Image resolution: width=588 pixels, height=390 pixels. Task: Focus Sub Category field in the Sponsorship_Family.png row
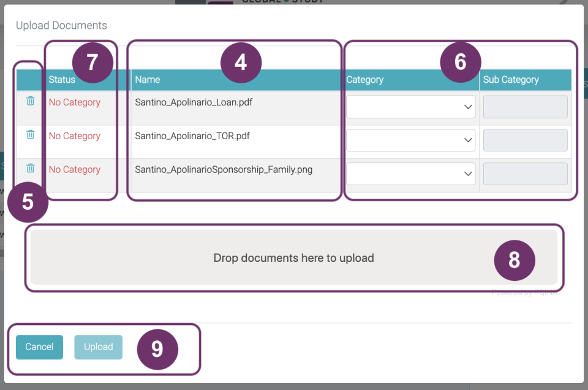(x=525, y=174)
